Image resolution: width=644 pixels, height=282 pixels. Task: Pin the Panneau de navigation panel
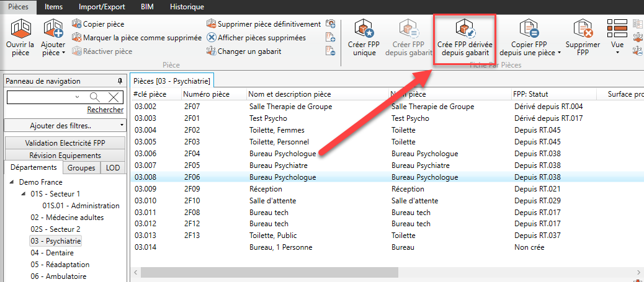[x=120, y=81]
